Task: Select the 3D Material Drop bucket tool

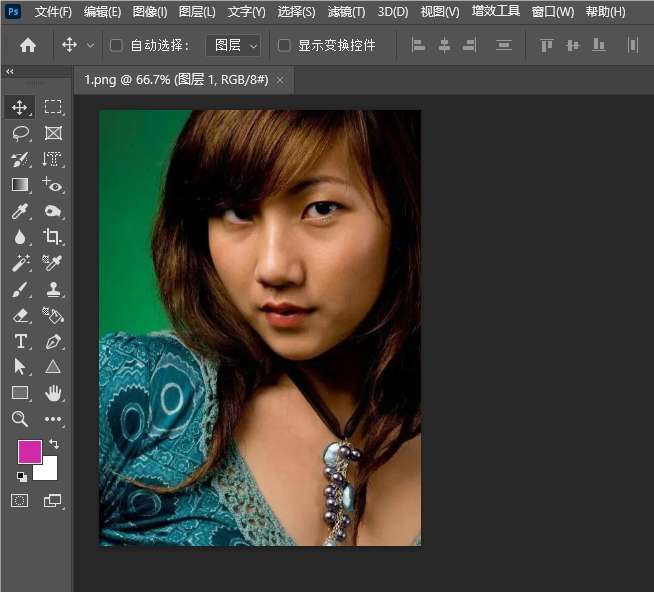Action: pyautogui.click(x=53, y=315)
